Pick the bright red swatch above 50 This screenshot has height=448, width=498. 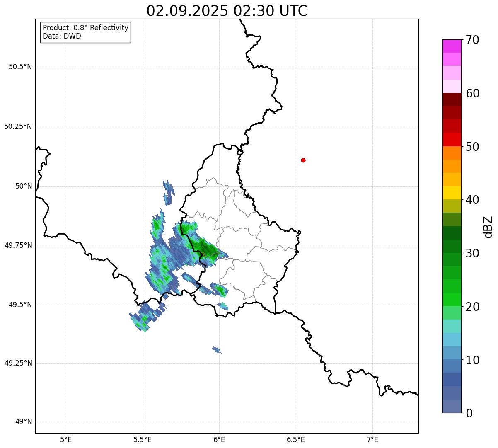pyautogui.click(x=452, y=139)
